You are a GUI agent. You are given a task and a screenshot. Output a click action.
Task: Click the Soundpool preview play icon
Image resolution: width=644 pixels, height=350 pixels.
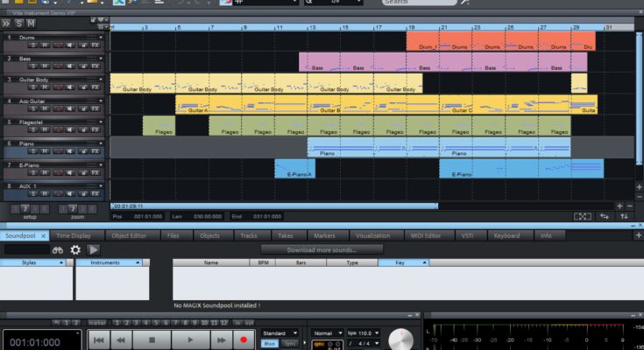(x=93, y=250)
